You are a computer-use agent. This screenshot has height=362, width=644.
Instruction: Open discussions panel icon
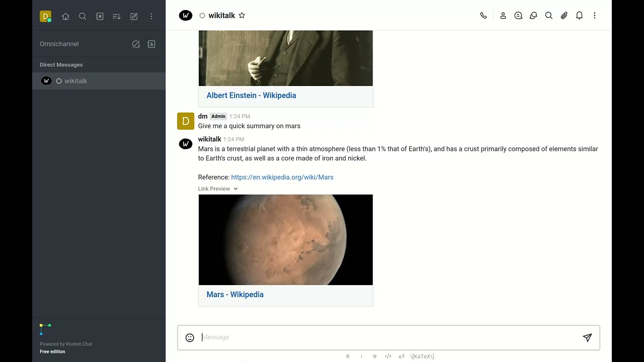(533, 16)
